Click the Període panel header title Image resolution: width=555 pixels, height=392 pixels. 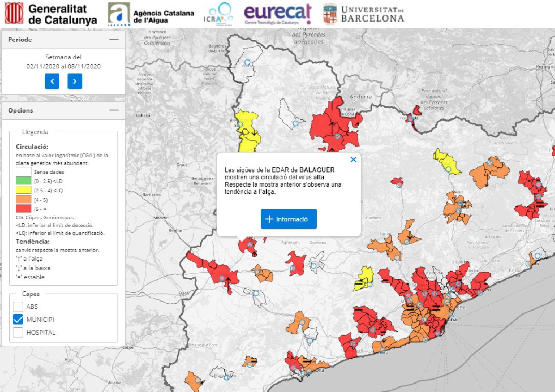click(x=20, y=40)
